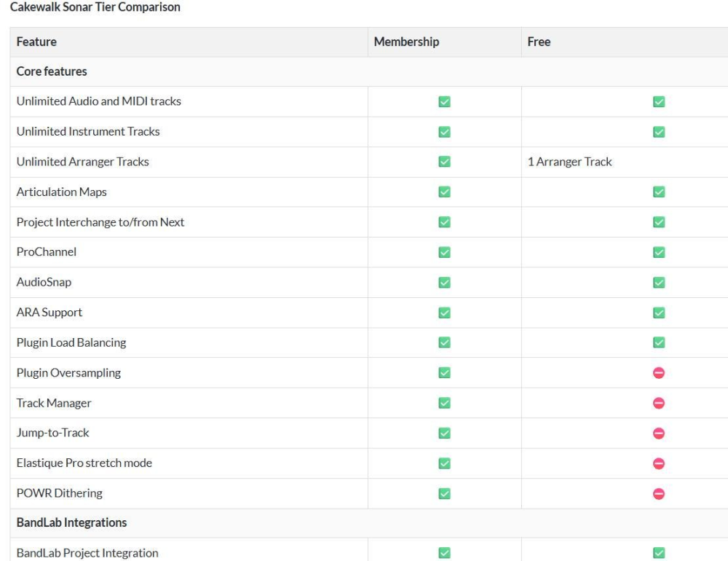This screenshot has height=561, width=728.
Task: Click Free checkmark for Articulation Maps
Action: pyautogui.click(x=659, y=192)
